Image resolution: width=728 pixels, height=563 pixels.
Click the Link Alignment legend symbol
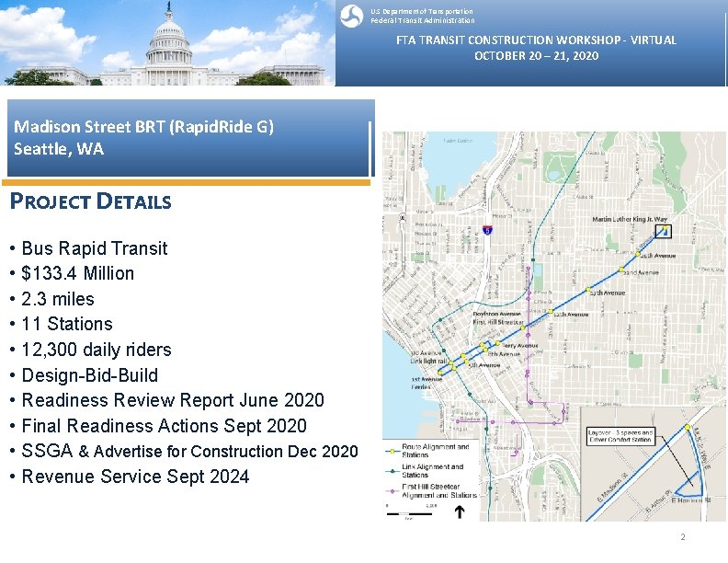click(392, 471)
